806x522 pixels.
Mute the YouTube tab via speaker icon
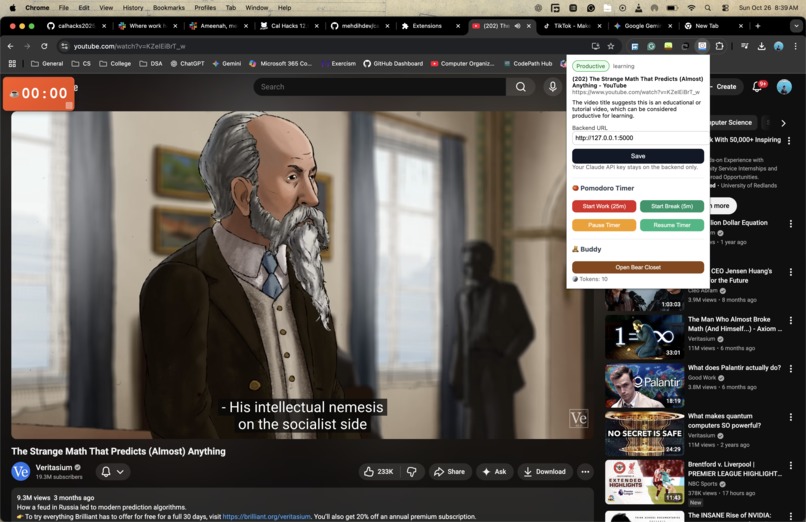pos(518,26)
